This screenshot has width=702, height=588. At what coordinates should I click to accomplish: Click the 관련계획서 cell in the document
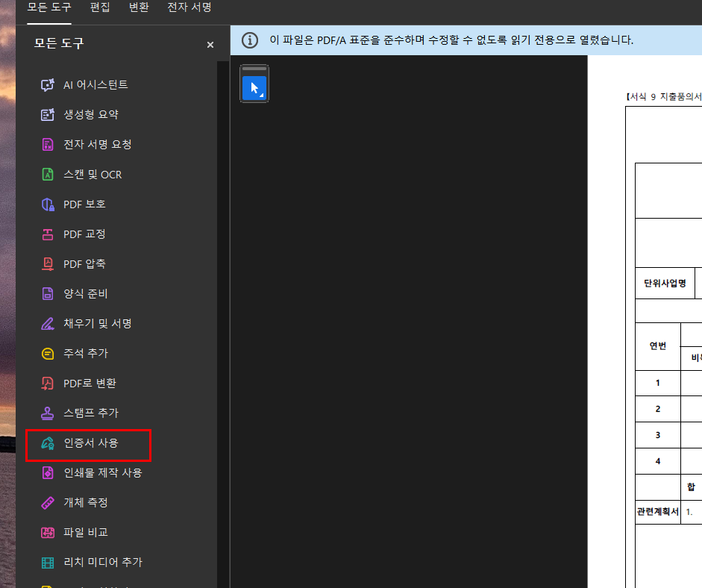(x=658, y=512)
